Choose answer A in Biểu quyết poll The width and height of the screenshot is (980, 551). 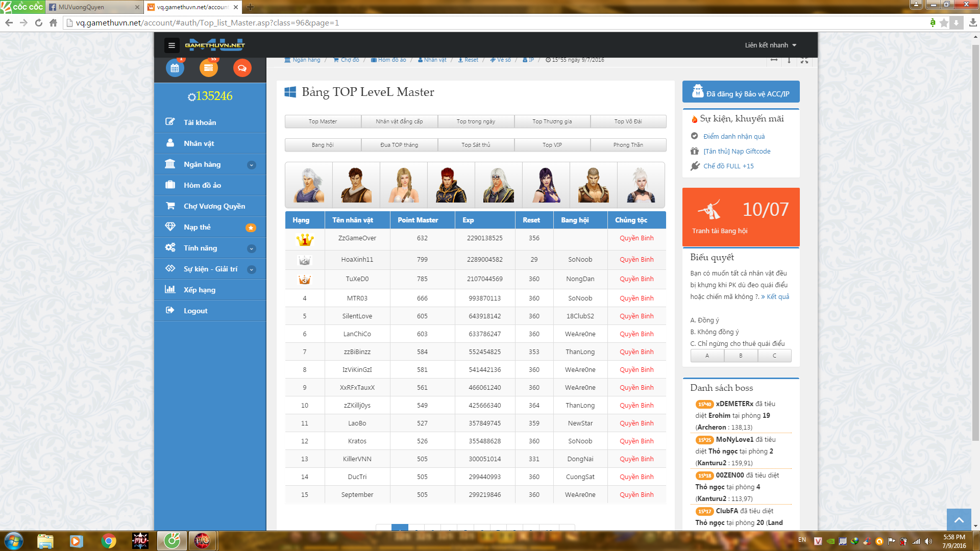707,356
